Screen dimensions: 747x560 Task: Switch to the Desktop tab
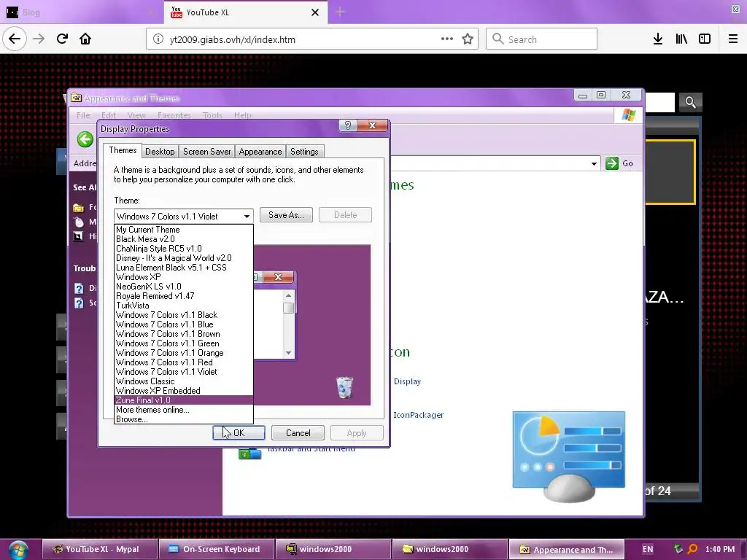160,152
